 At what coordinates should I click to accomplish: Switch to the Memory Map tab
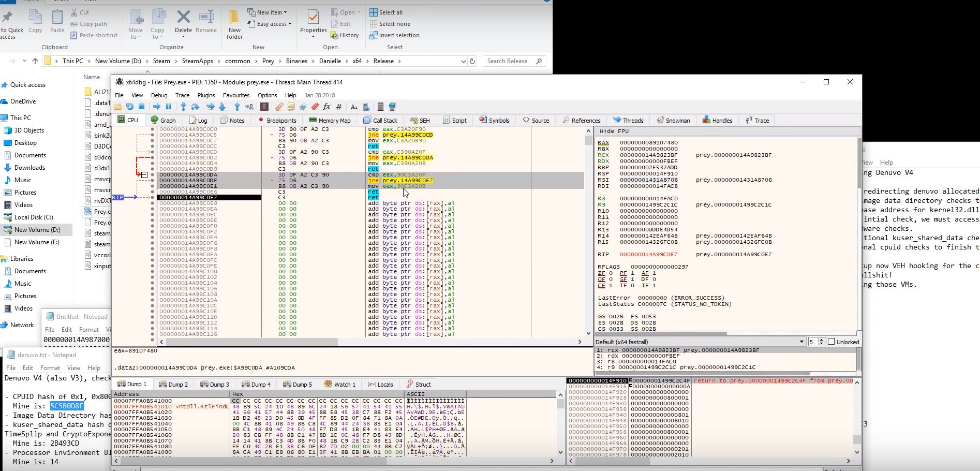point(330,120)
